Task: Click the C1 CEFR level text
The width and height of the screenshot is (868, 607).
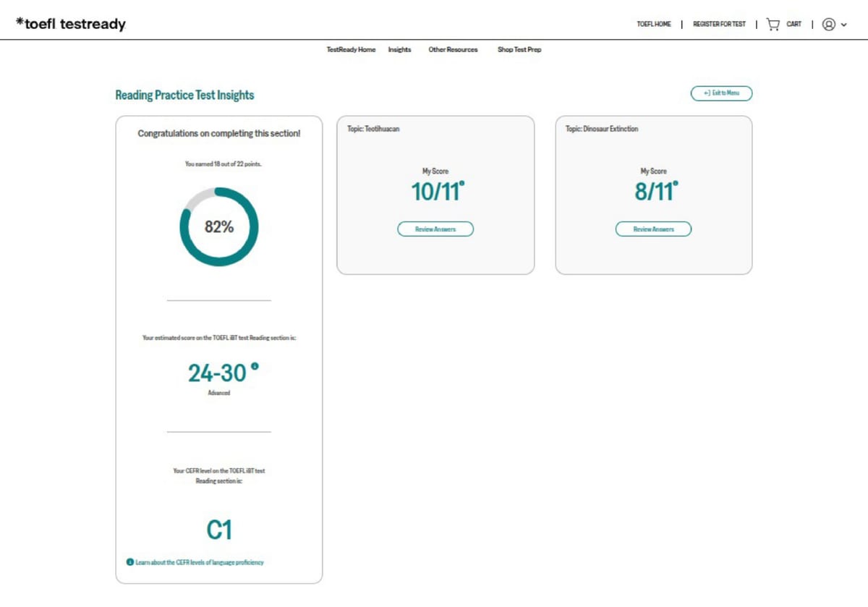Action: tap(218, 531)
